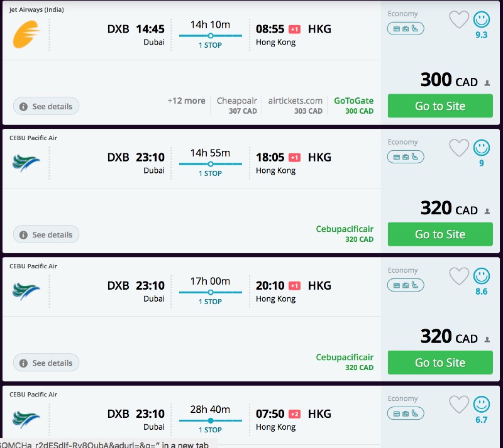Viewport: 503px width, 448px height.
Task: Click amenities icons on the 20:10 arrival flight
Action: pyautogui.click(x=406, y=285)
